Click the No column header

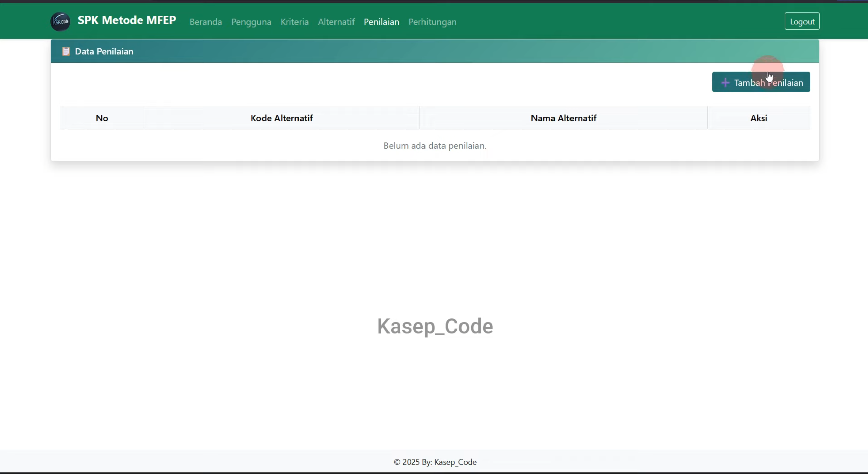[102, 118]
